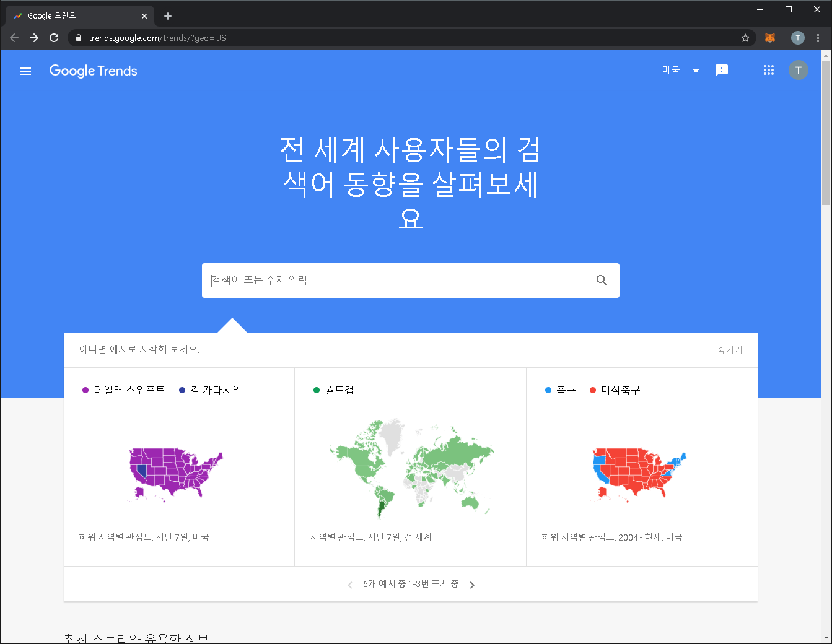
Task: Click the 하위 지역별 관심도, 지난 7일, 미국 caption
Action: coord(144,537)
